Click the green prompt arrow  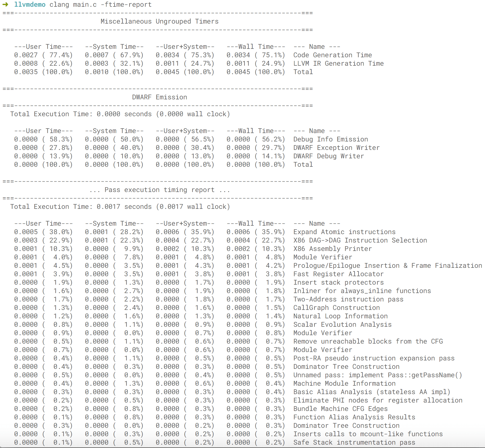(x=5, y=4)
